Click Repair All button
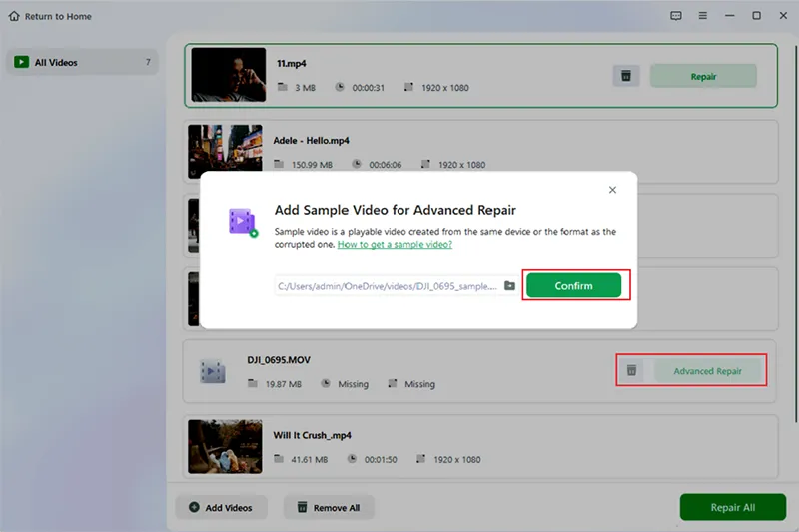Screen dimensions: 799x532 point(733,507)
